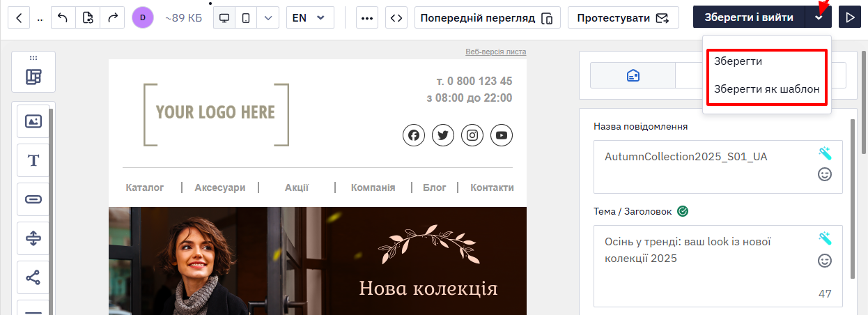Expand the device view options chevron

point(268,17)
